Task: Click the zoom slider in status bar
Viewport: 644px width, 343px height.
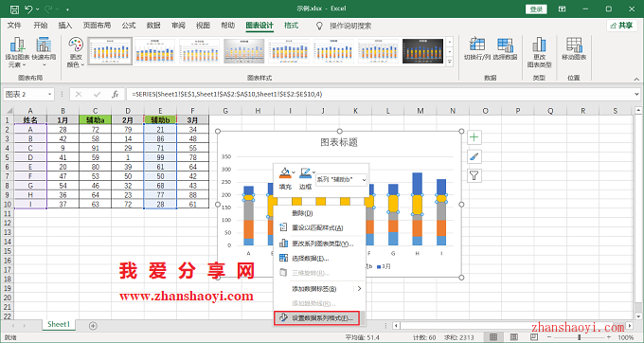Action: click(580, 337)
